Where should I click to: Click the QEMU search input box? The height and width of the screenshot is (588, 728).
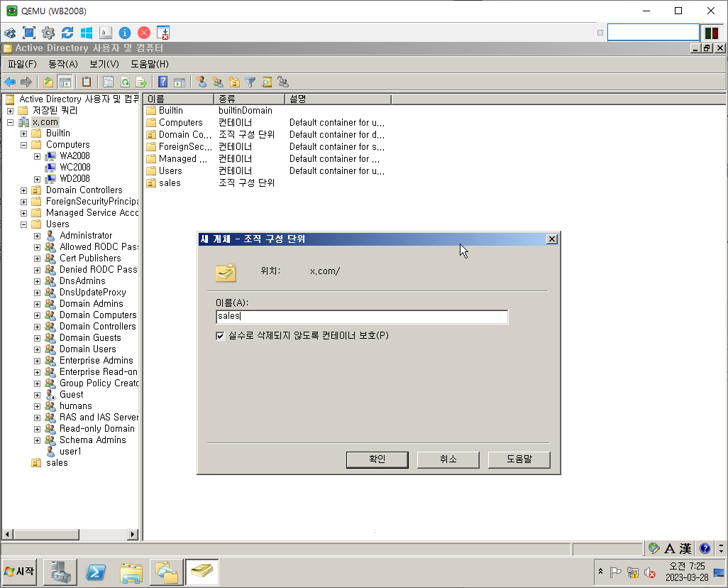(x=653, y=33)
